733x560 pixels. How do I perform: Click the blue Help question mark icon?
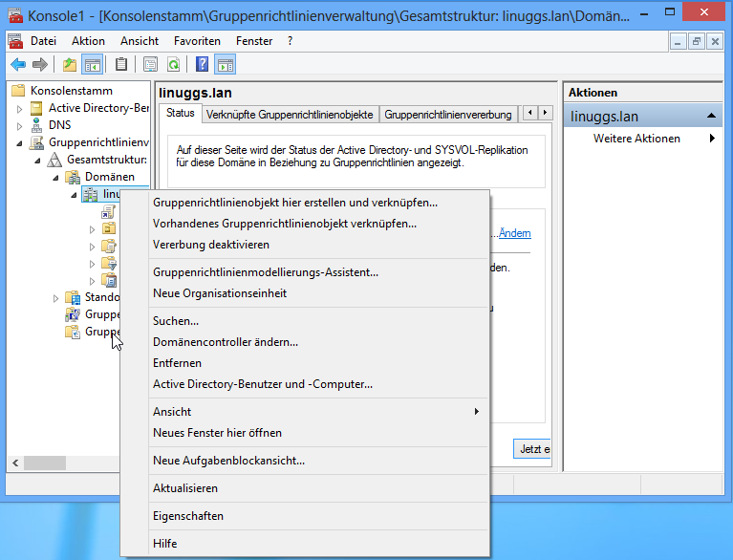202,65
